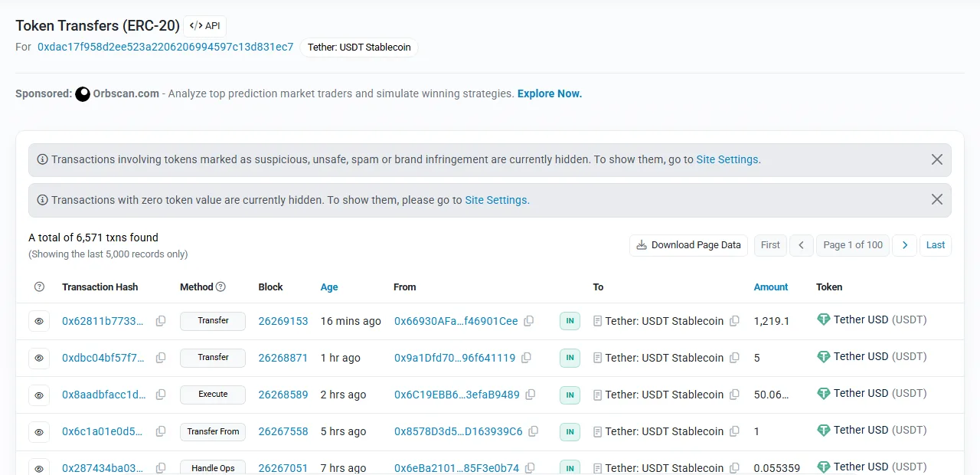The width and height of the screenshot is (980, 475).
Task: Open Site Settings link in zero value notice
Action: pyautogui.click(x=496, y=200)
